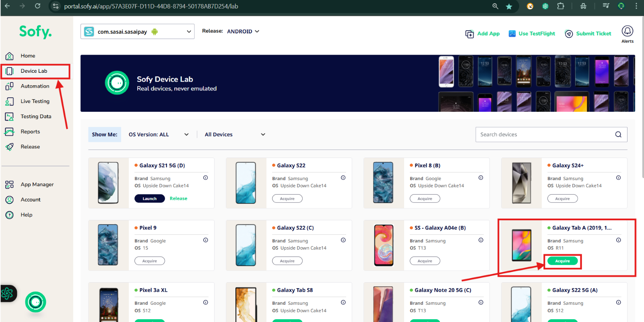Open OS Version ALL filter dropdown
Viewport: 644px width, 322px height.
159,135
